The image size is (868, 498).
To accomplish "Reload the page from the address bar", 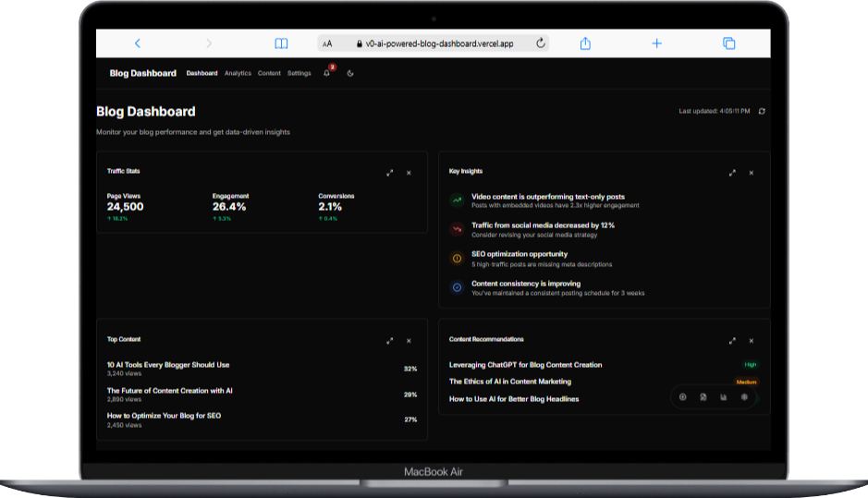I will 541,43.
